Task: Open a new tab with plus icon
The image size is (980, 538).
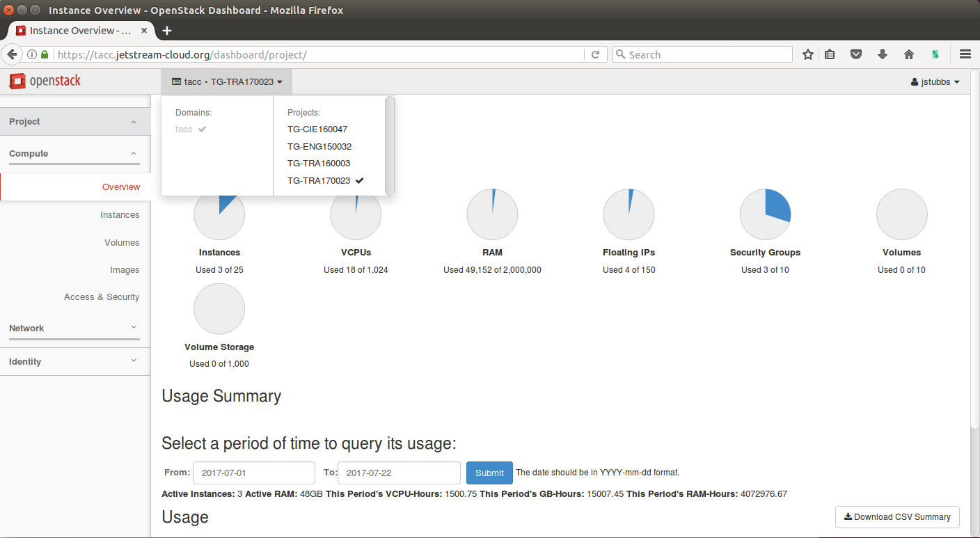Action: (x=167, y=31)
